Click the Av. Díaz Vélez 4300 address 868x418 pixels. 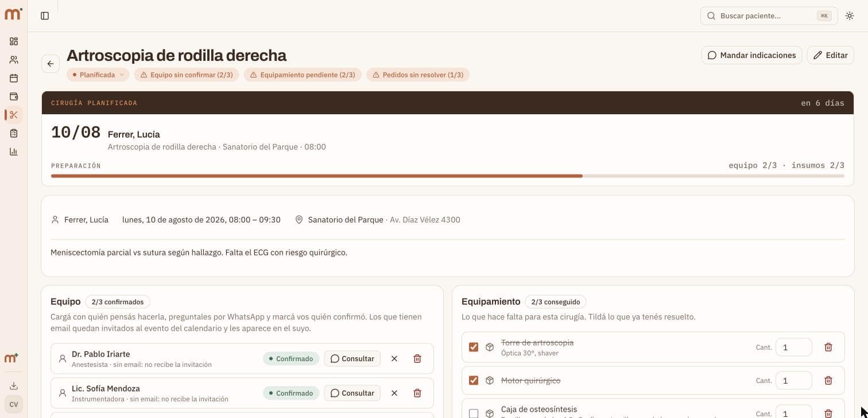[x=425, y=220]
